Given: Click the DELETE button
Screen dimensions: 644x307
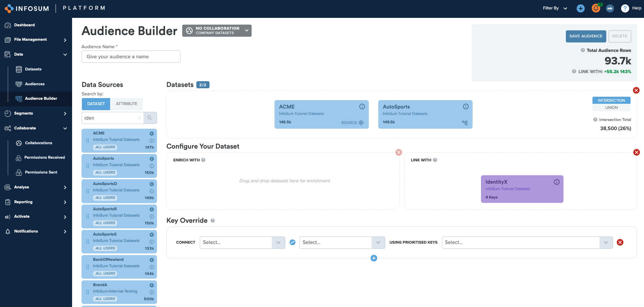Looking at the screenshot, I should pyautogui.click(x=620, y=36).
